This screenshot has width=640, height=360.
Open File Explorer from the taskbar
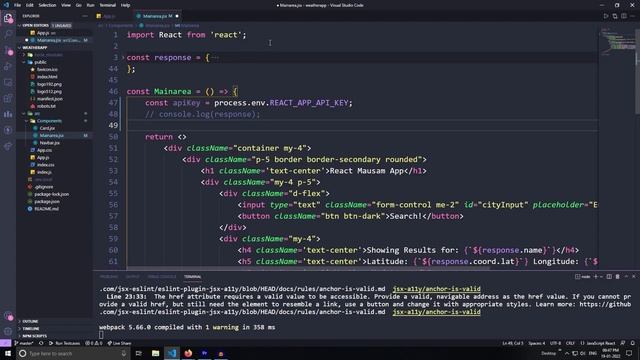coord(156,353)
